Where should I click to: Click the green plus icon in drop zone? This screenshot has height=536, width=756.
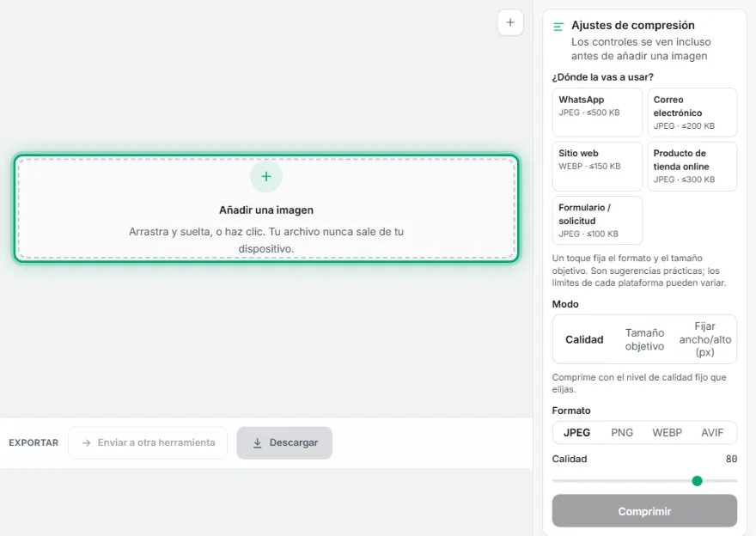(266, 176)
